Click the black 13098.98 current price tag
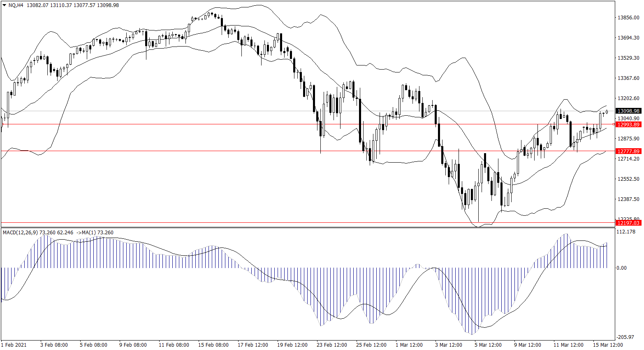644x350 pixels. coord(628,111)
